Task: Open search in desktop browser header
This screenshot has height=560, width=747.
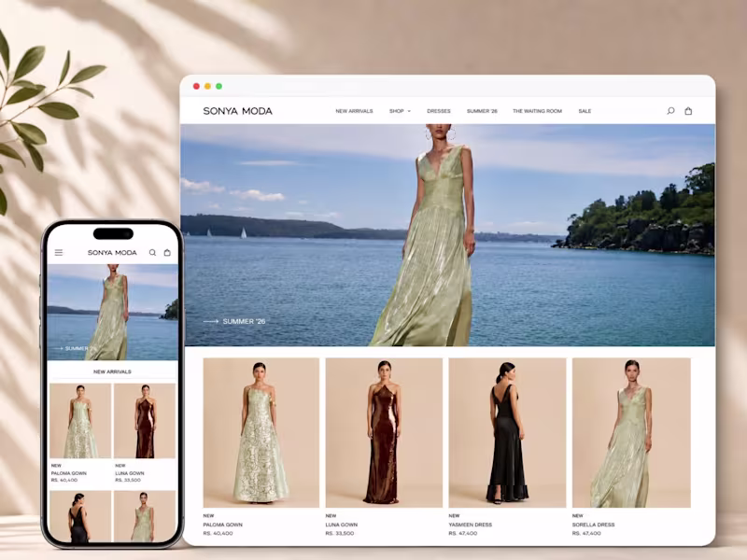Action: pyautogui.click(x=670, y=111)
